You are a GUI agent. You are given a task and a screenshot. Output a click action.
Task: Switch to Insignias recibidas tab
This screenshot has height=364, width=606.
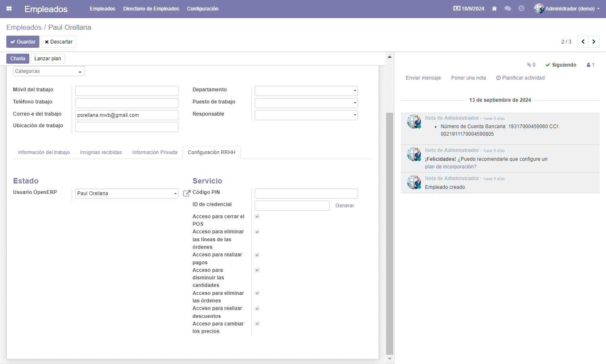click(101, 152)
